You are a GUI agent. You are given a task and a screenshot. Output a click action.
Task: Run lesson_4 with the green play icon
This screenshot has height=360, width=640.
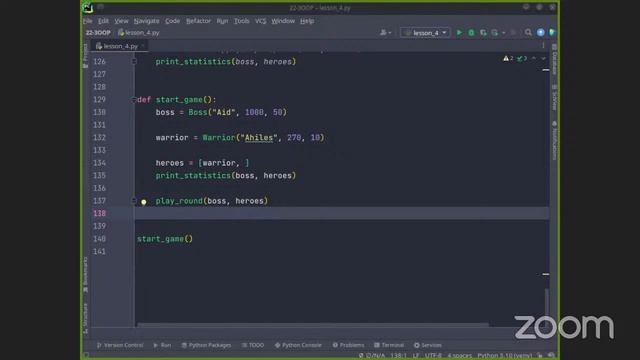tap(459, 32)
